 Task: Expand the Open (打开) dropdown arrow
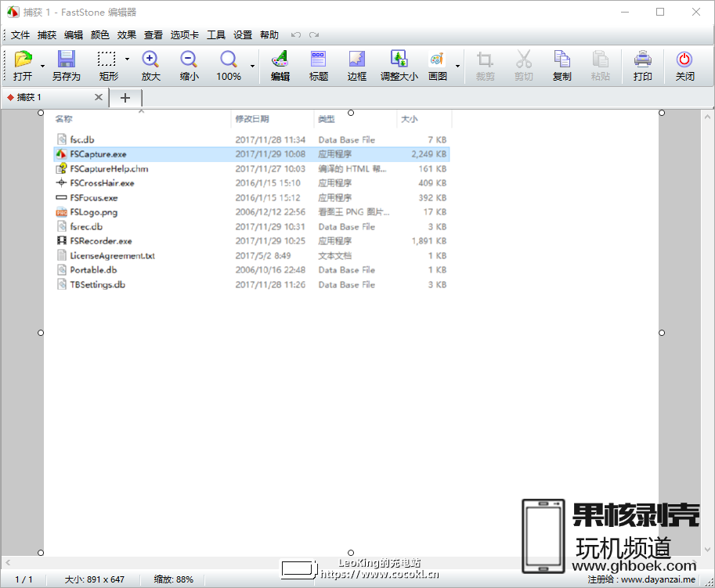pos(42,66)
